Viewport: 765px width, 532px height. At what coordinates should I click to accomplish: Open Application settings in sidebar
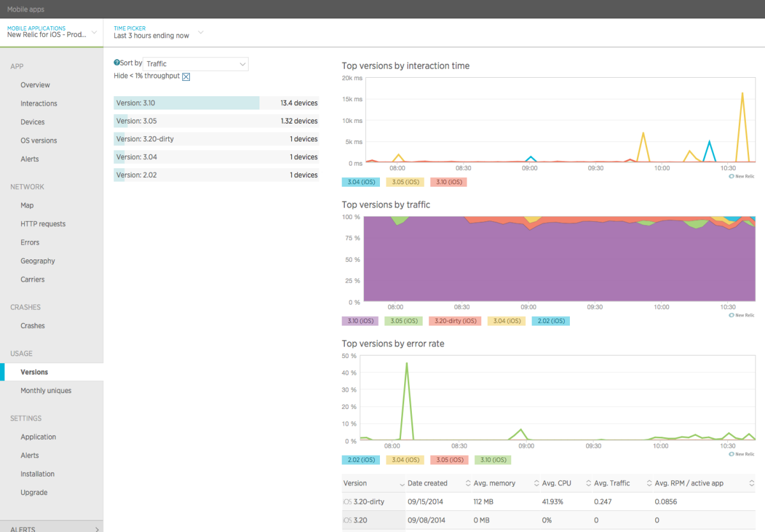[x=38, y=437]
